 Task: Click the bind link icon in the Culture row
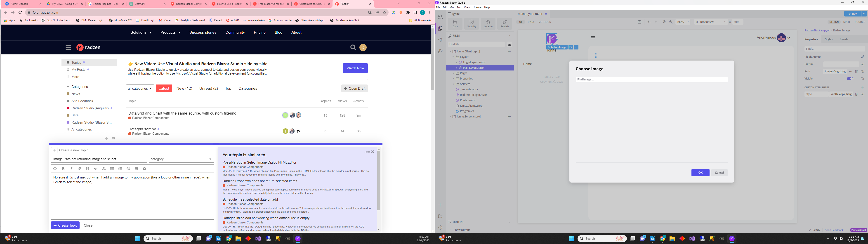coord(862,64)
